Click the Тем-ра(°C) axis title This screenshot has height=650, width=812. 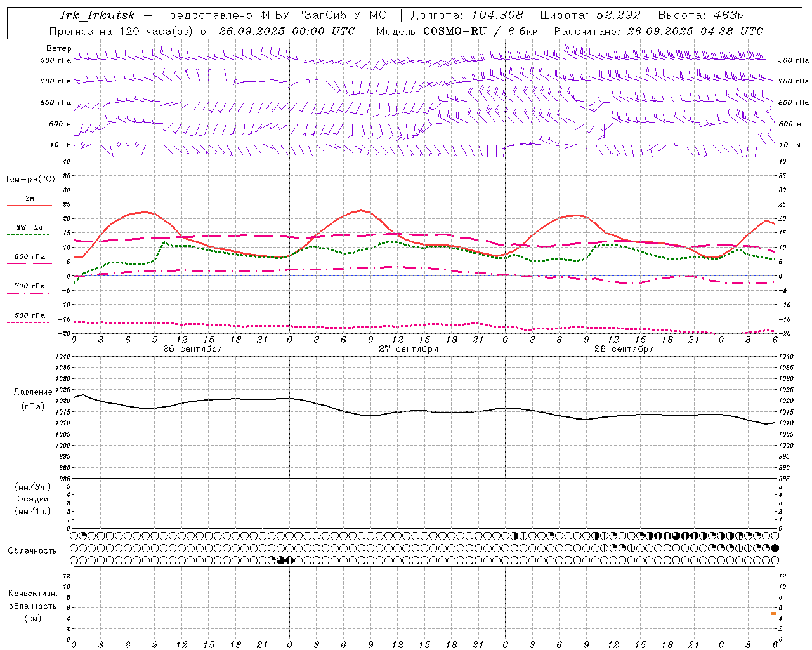coord(30,180)
